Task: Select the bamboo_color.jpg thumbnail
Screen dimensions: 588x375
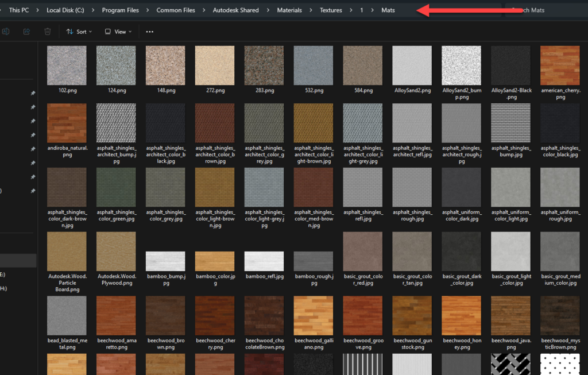Action: click(215, 261)
